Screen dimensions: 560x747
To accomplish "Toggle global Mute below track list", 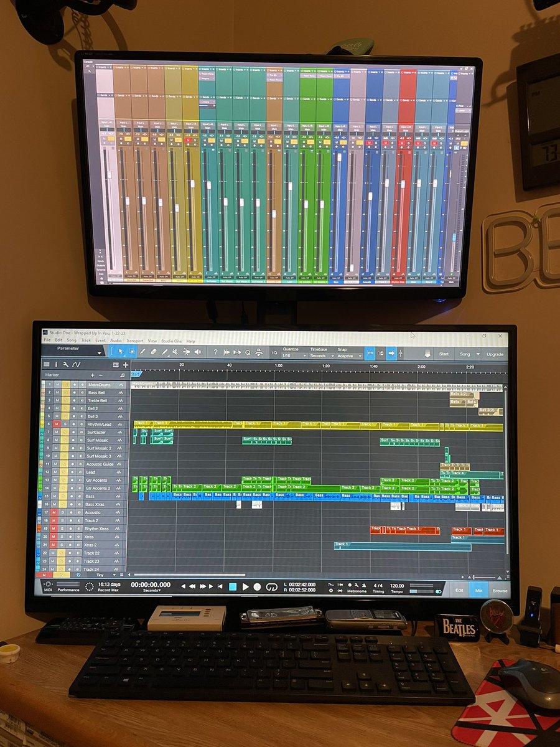I will pos(44,575).
